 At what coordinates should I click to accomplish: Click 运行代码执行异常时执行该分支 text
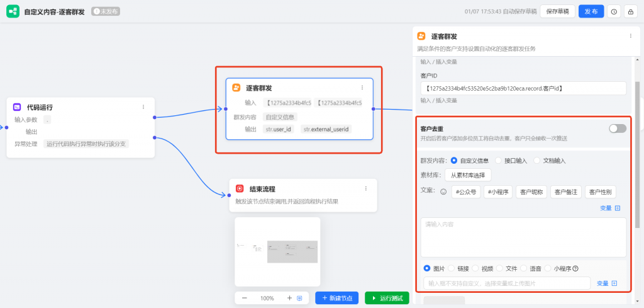[86, 144]
